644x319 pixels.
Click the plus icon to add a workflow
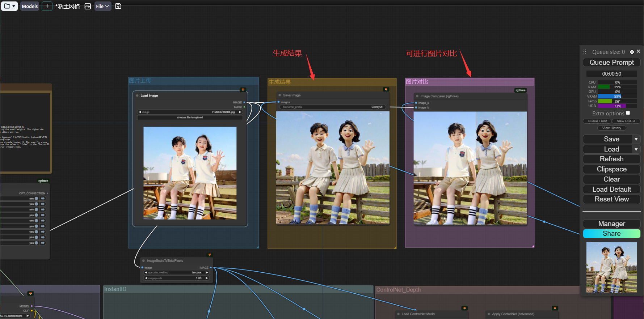tap(47, 6)
